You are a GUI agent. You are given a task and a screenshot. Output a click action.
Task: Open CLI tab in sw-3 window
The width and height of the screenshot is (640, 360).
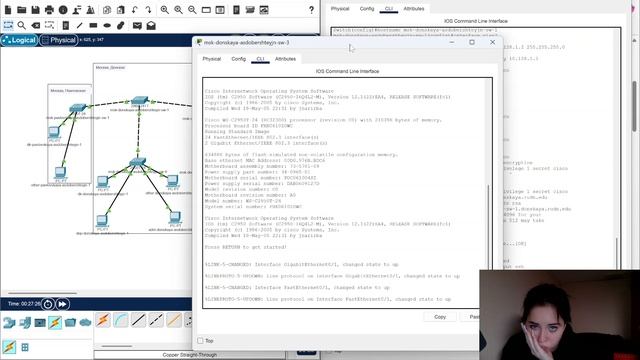pos(260,59)
